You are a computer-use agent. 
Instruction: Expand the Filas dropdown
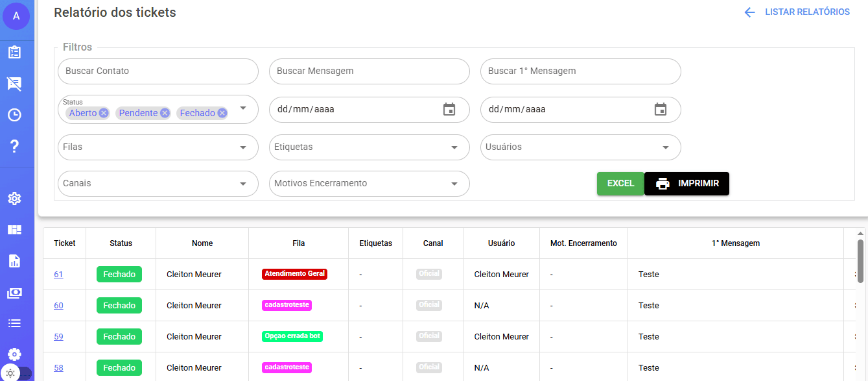[243, 147]
